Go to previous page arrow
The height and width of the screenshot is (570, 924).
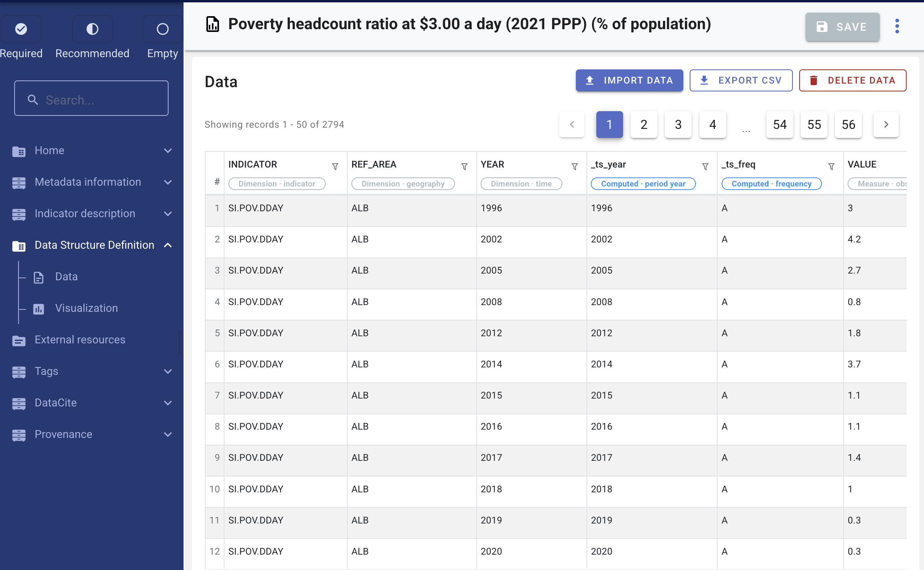coord(572,125)
